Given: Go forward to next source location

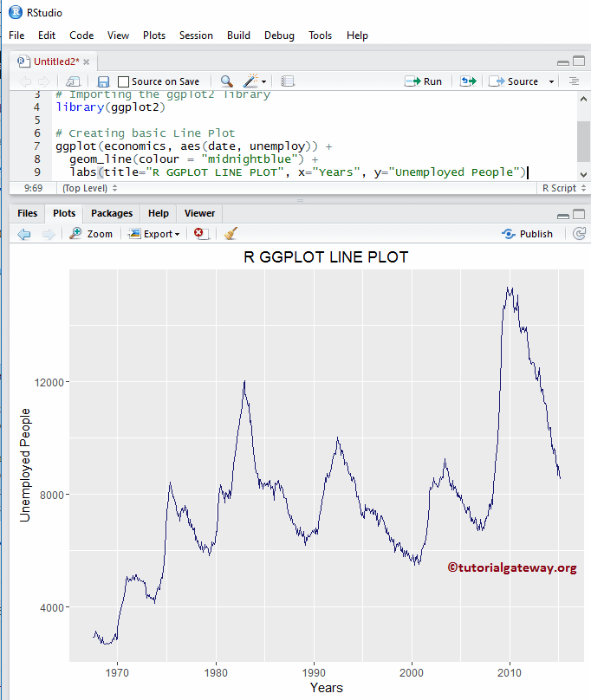Looking at the screenshot, I should [x=44, y=81].
